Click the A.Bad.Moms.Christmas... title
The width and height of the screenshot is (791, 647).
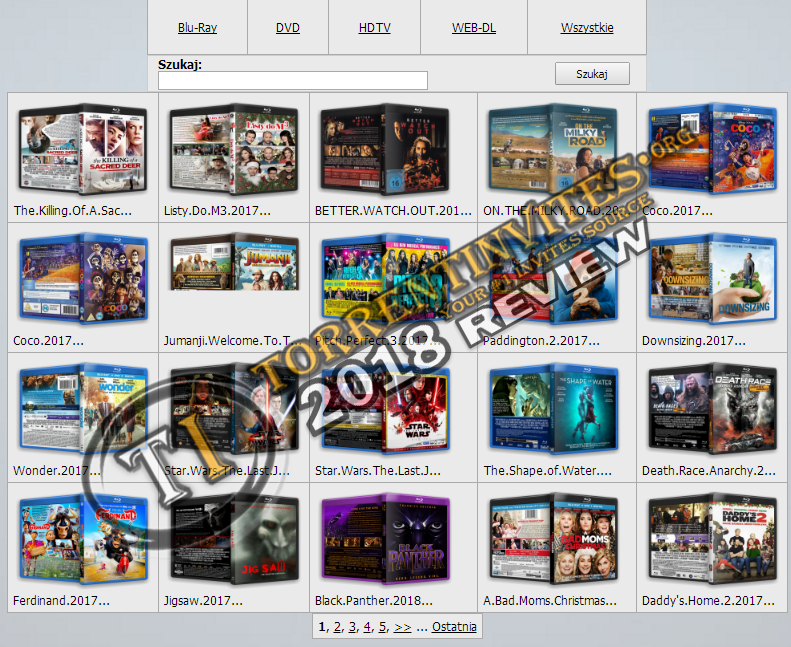coord(550,601)
